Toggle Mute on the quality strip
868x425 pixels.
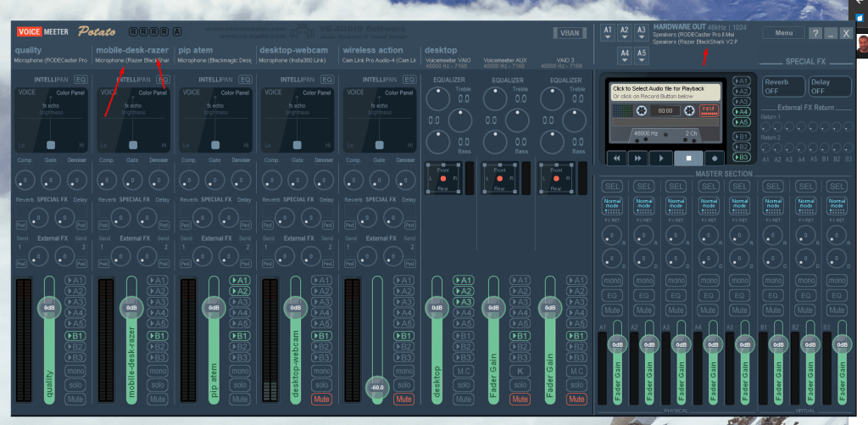[x=75, y=399]
